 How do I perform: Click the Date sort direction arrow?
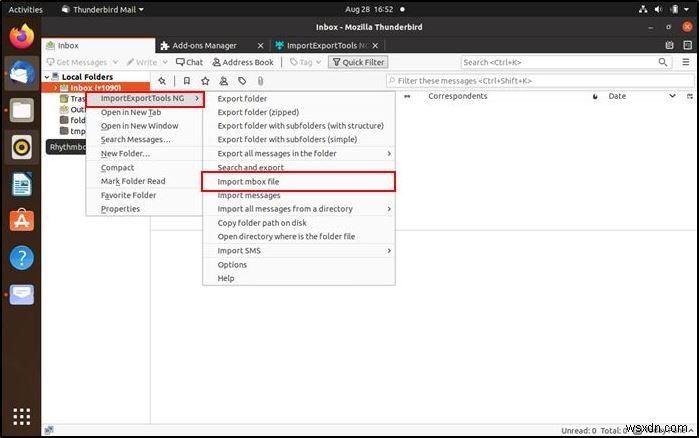(672, 96)
